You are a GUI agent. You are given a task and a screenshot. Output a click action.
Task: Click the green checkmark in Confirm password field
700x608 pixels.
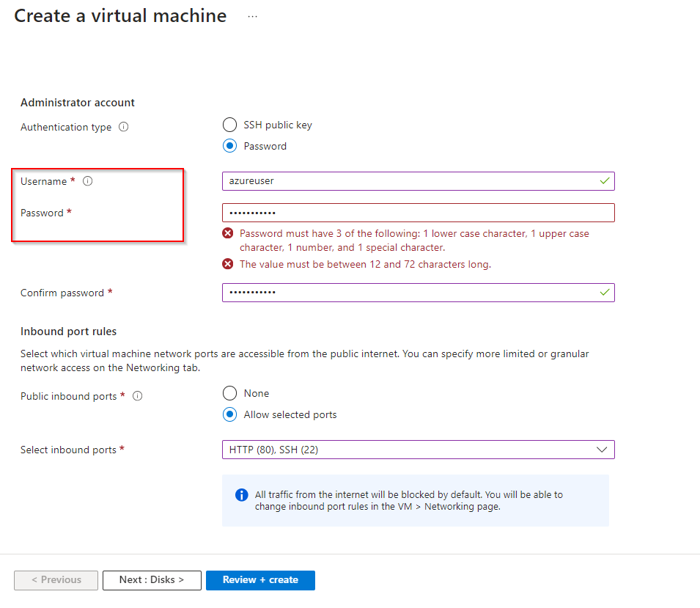[x=605, y=292]
